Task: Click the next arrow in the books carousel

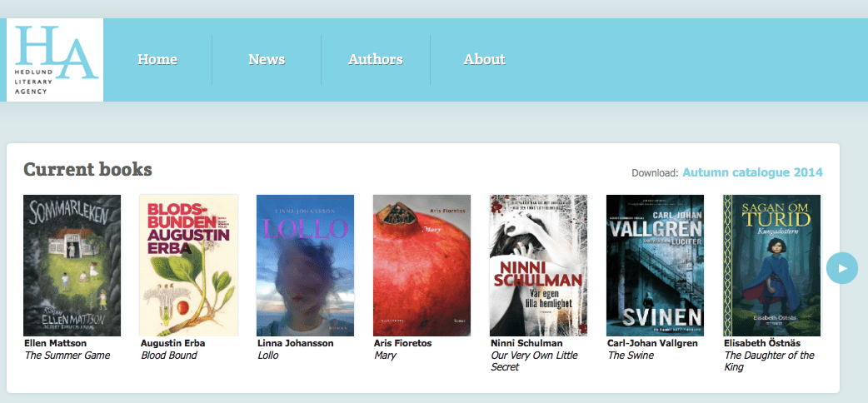Action: click(x=842, y=268)
